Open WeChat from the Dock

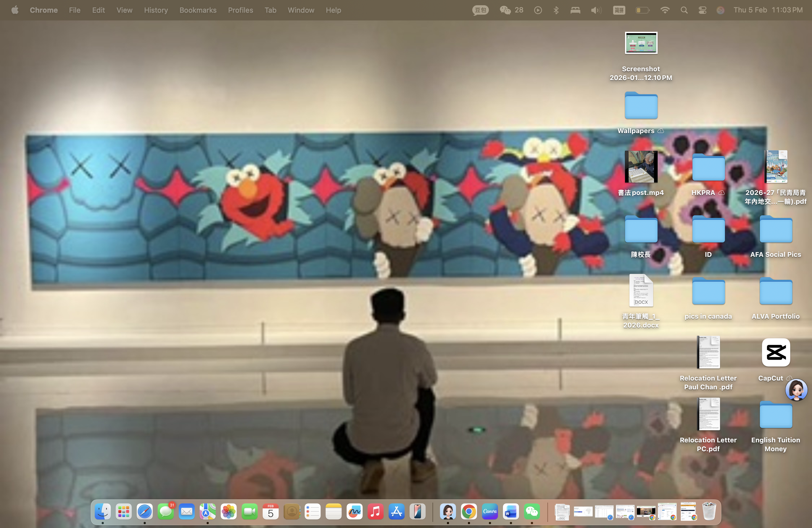coord(532,512)
